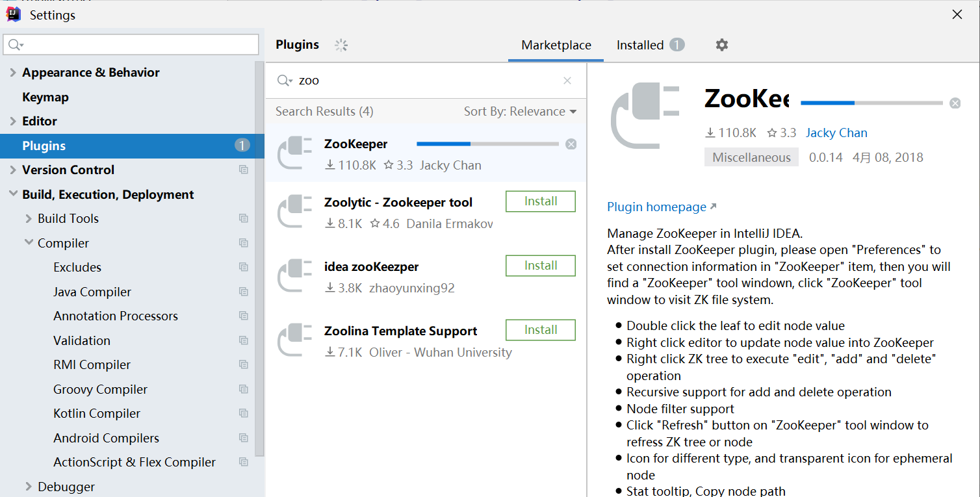Viewport: 980px width, 497px height.
Task: Click idea zooKeezper plugin plug icon
Action: (x=295, y=276)
